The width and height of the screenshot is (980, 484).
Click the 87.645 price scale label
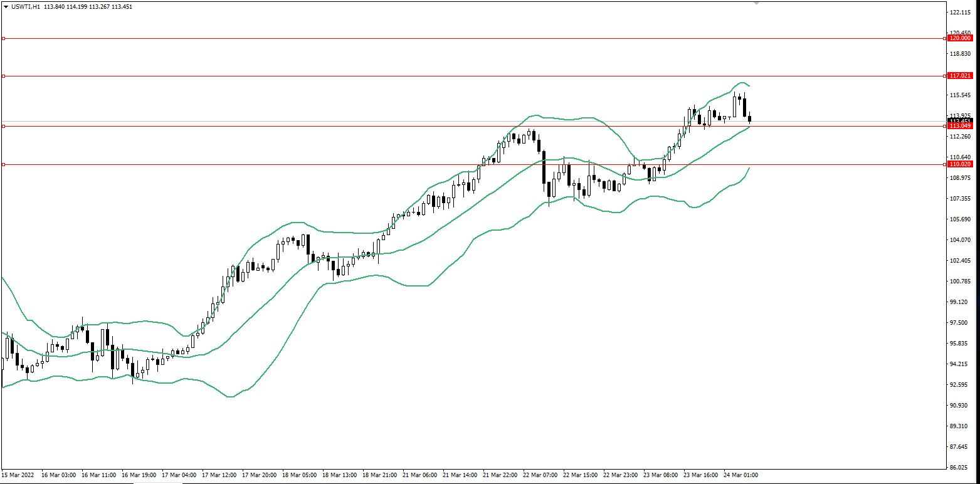click(959, 447)
